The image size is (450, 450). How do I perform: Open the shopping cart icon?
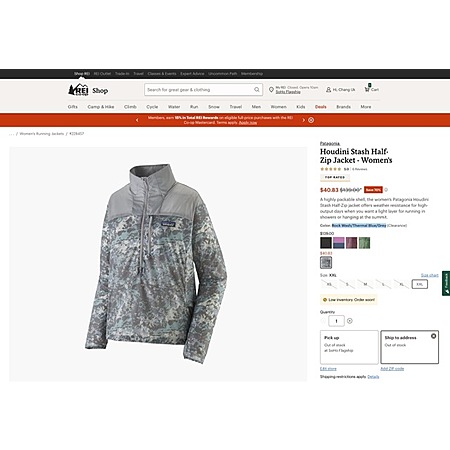click(367, 88)
